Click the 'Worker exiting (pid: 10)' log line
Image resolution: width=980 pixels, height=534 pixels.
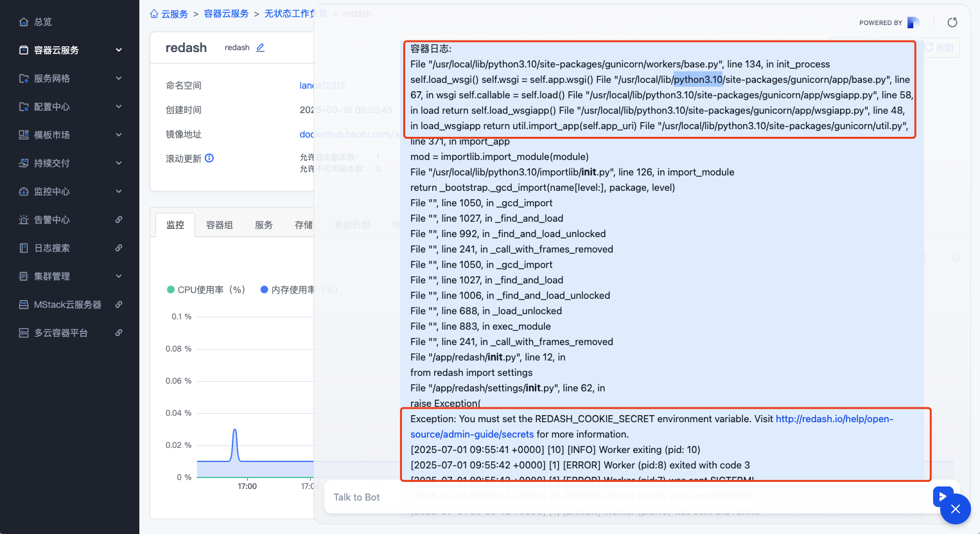tap(556, 450)
